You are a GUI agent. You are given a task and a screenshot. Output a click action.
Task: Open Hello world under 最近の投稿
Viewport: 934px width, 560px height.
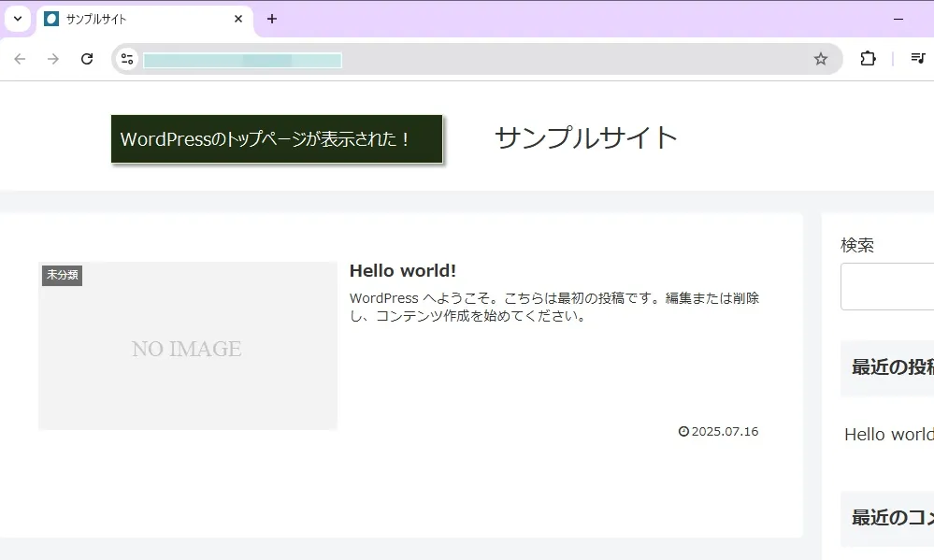coord(888,435)
